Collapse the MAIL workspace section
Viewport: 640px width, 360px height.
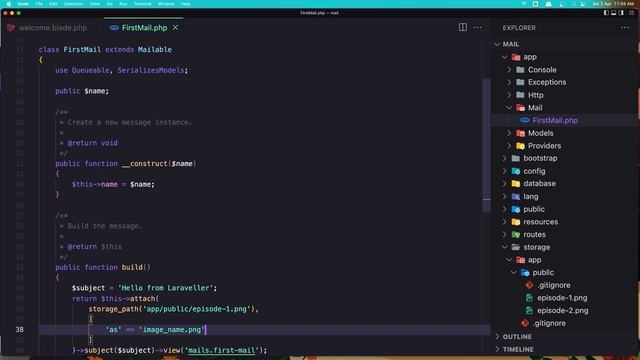497,44
